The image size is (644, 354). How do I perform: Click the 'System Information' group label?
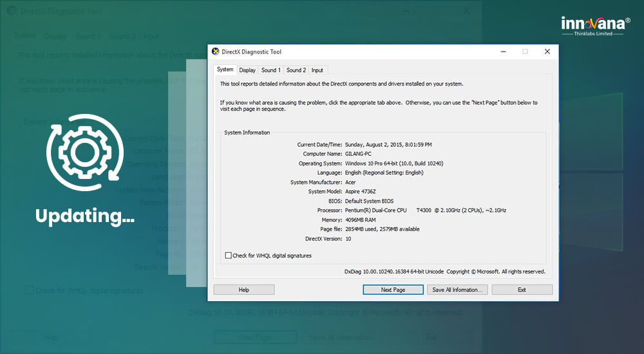pos(247,133)
